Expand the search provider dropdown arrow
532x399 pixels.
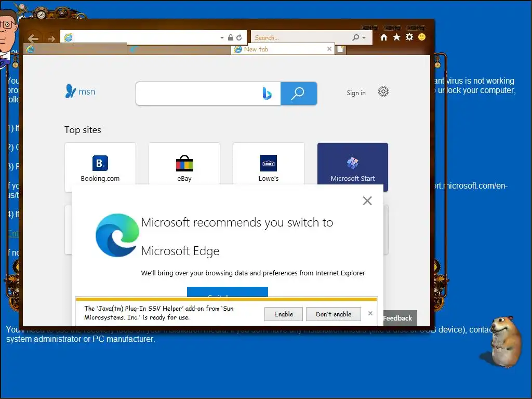pos(364,37)
